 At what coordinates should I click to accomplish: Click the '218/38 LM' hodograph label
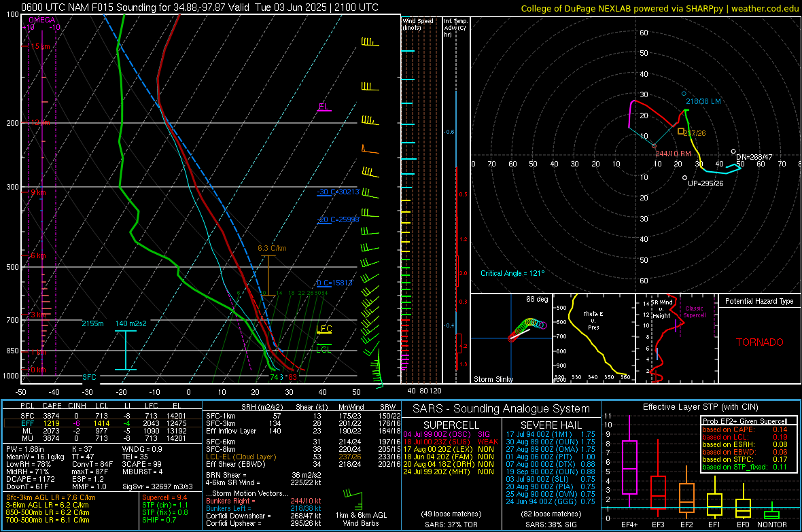pyautogui.click(x=703, y=101)
